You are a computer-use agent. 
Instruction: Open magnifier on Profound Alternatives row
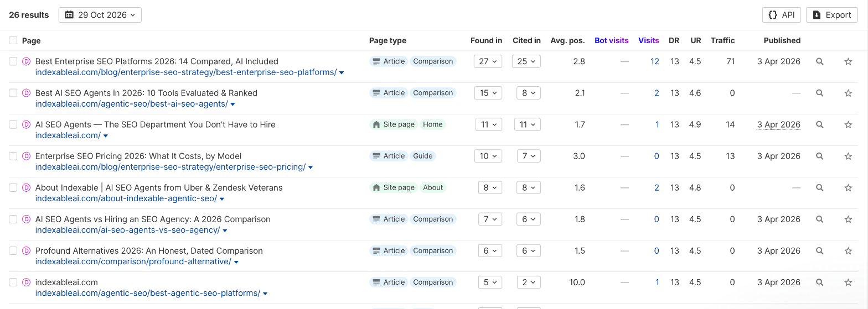[x=820, y=250]
